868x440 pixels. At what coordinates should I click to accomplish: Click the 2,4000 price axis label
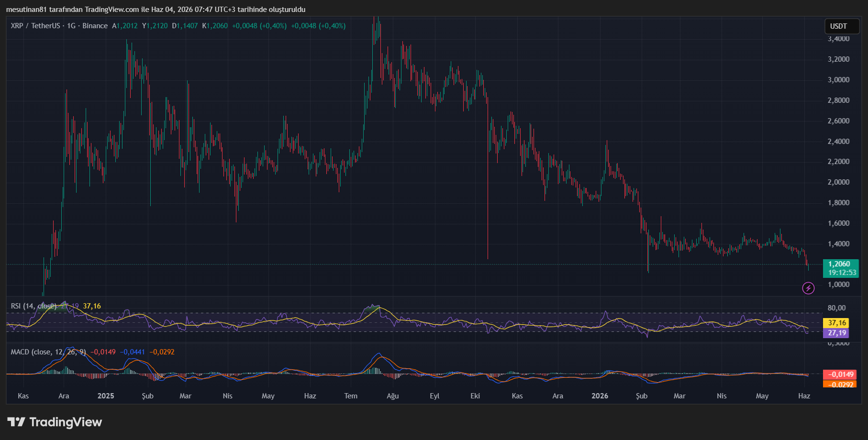839,142
